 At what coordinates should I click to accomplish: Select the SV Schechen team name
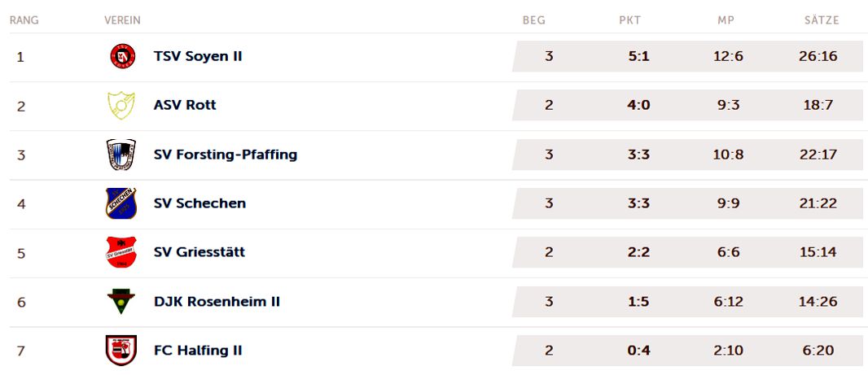(199, 203)
